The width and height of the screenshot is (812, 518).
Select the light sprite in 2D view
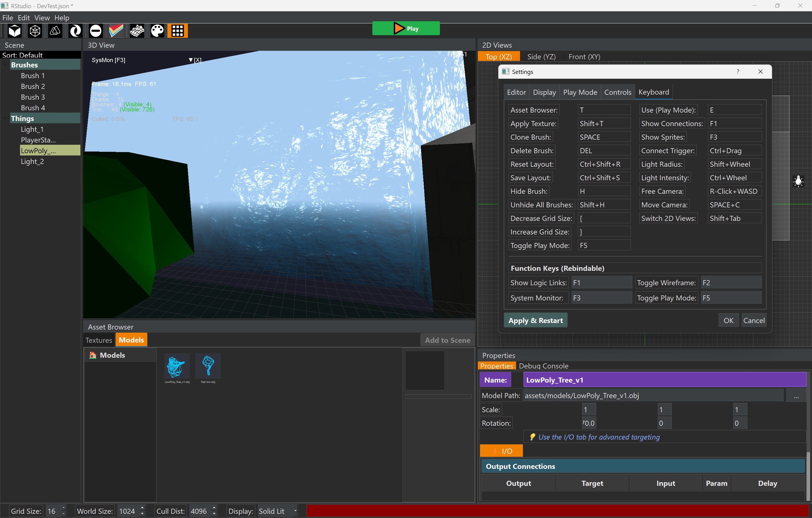[x=798, y=181]
